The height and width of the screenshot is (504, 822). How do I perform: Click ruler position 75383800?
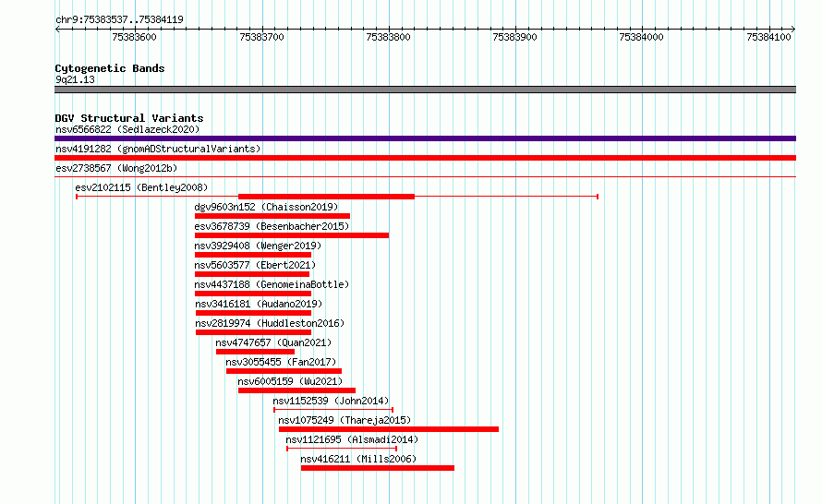point(389,37)
